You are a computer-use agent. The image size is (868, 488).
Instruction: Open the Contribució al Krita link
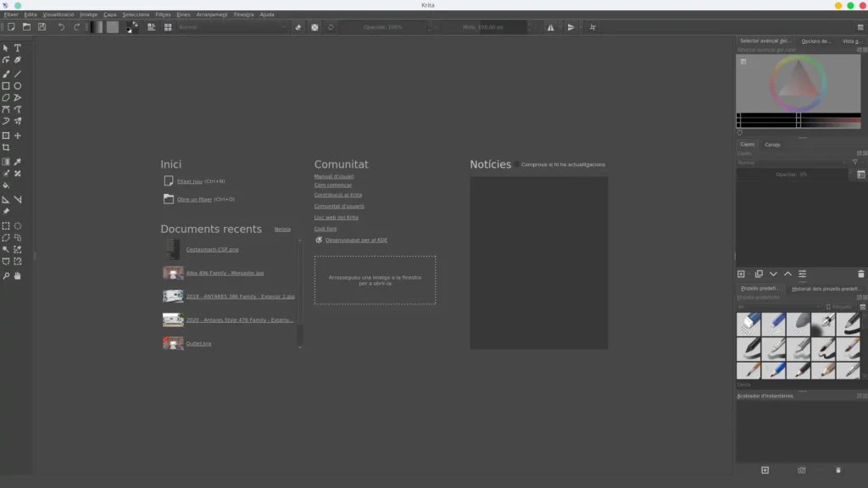[x=337, y=195]
